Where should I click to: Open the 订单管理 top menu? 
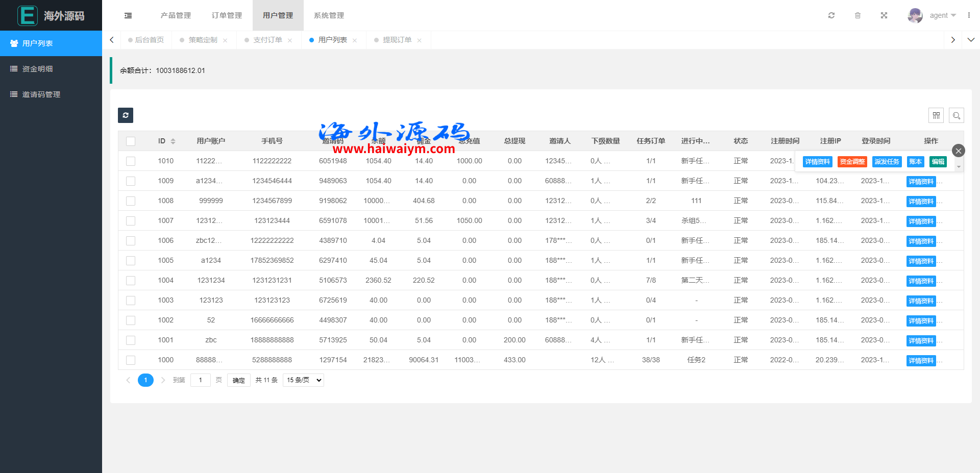tap(227, 15)
